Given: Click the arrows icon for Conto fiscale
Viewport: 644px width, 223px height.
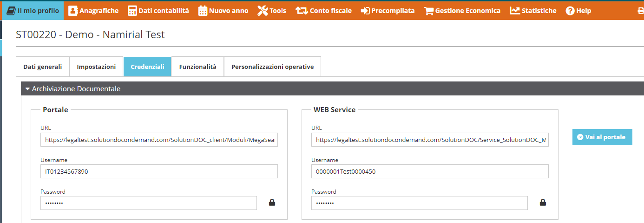Looking at the screenshot, I should [x=302, y=11].
